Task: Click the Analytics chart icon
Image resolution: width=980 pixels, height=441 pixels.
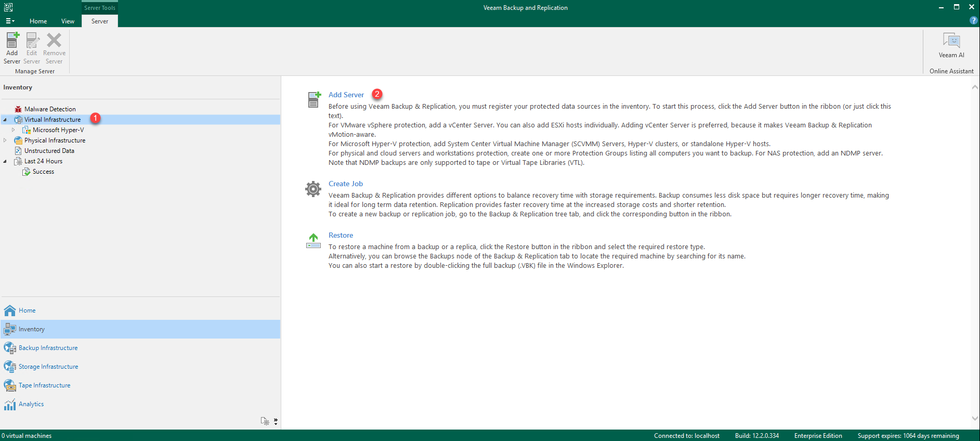Action: [x=10, y=404]
